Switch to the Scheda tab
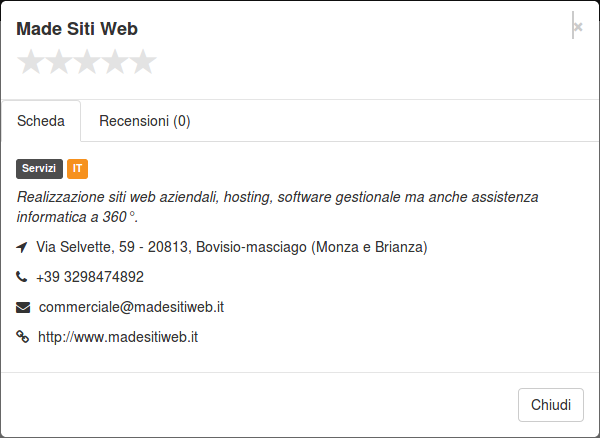Screen dimensions: 600x438 [x=41, y=121]
